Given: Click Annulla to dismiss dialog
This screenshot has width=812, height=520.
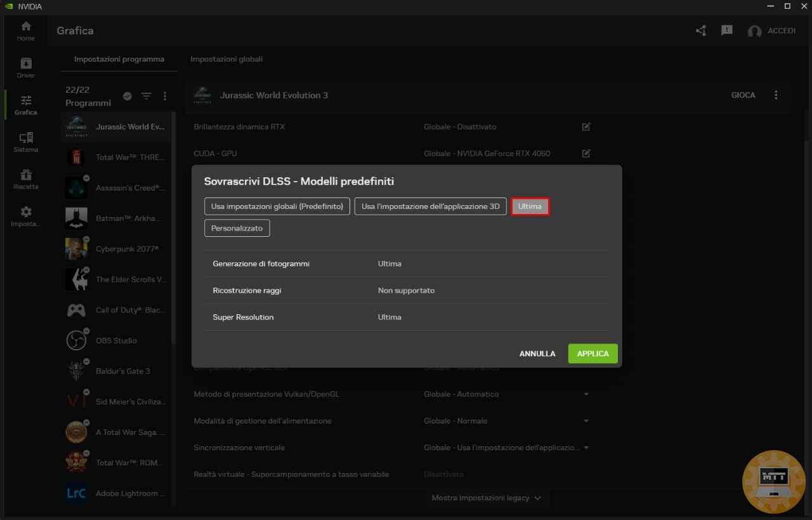Looking at the screenshot, I should (x=537, y=354).
